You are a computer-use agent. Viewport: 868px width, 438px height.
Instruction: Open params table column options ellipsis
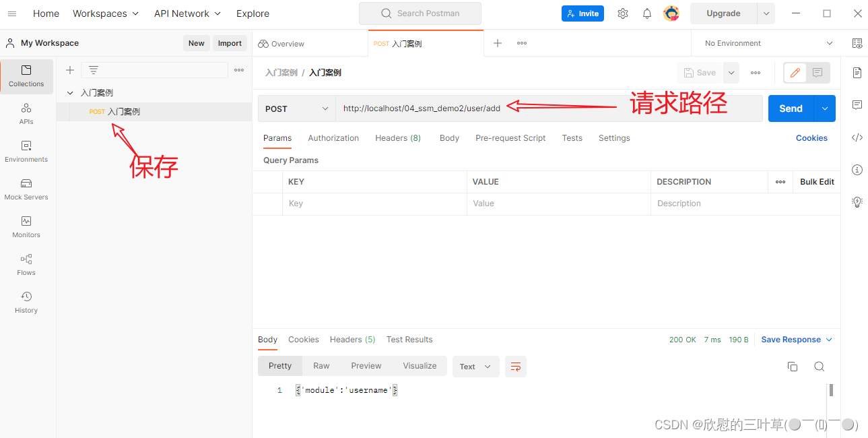point(780,182)
